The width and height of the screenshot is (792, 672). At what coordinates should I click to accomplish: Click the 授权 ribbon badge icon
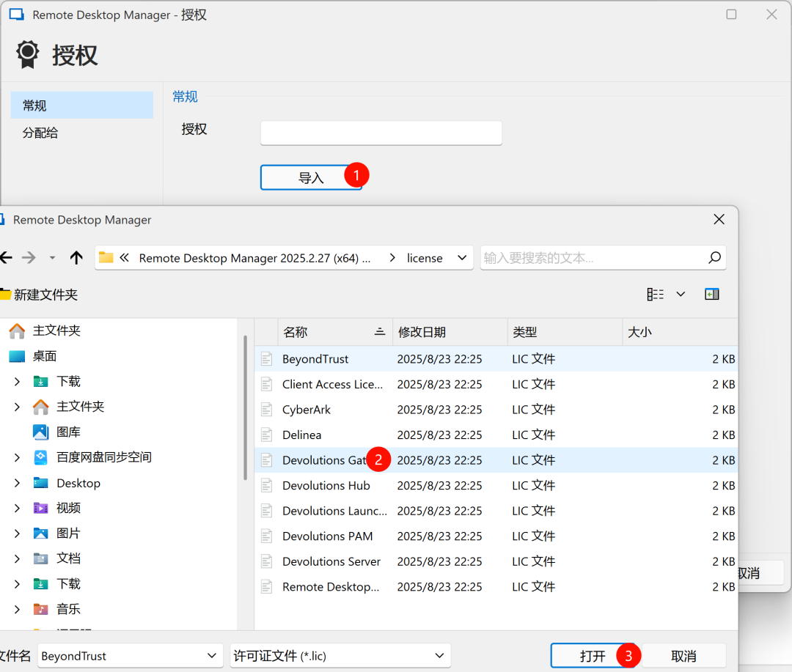(27, 54)
